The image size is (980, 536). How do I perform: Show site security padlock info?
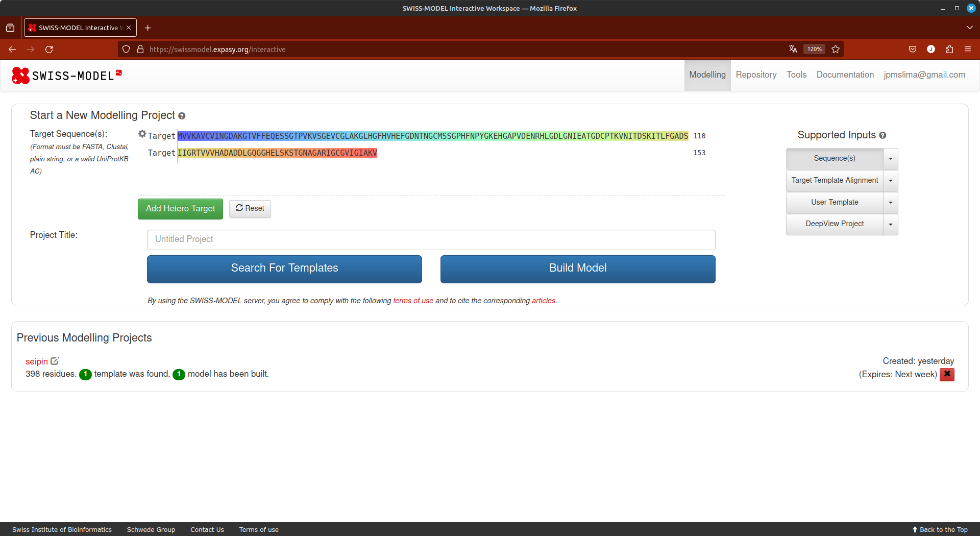click(140, 49)
